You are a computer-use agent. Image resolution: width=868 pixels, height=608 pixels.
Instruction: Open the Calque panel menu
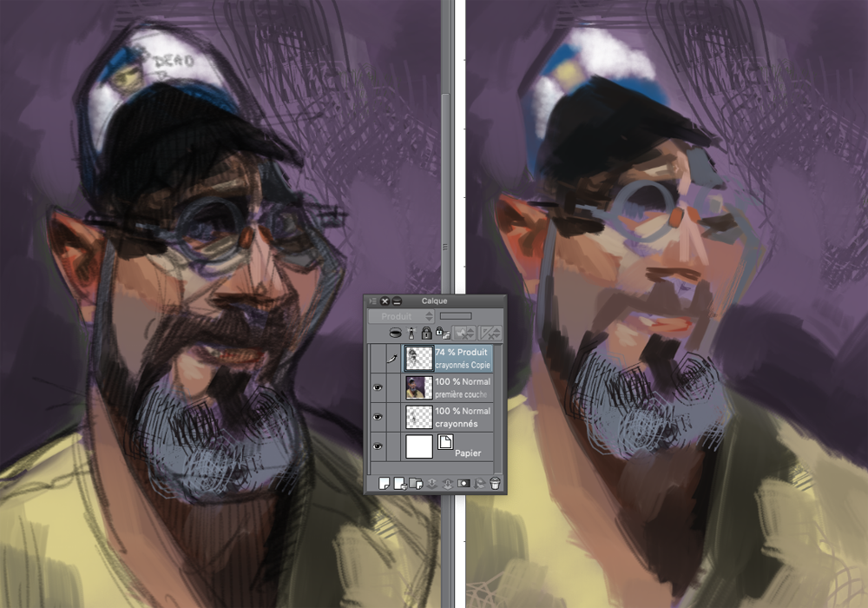(x=372, y=301)
